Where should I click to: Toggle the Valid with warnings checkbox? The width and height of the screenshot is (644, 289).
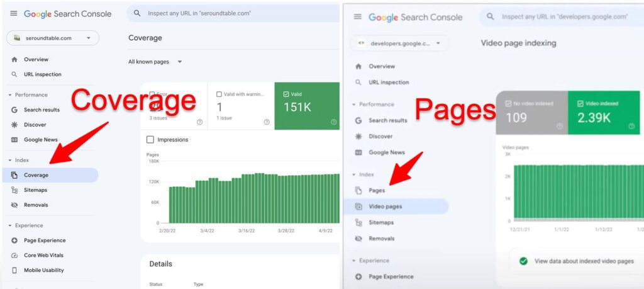pyautogui.click(x=219, y=94)
